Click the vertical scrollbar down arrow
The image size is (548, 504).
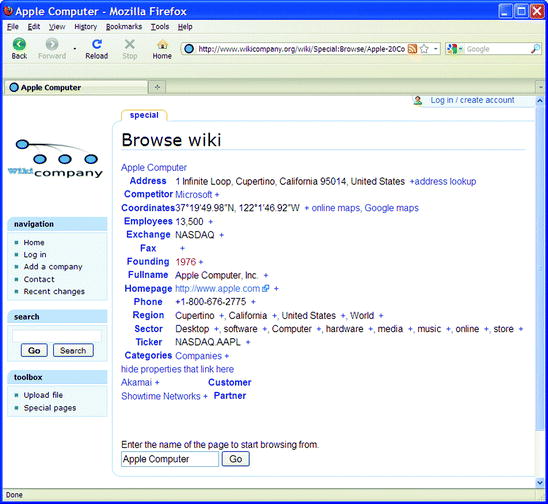pos(540,483)
